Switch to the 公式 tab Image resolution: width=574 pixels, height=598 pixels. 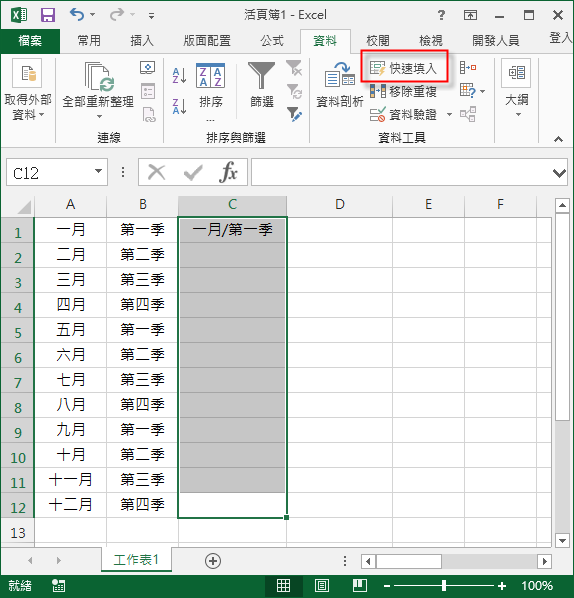point(272,40)
